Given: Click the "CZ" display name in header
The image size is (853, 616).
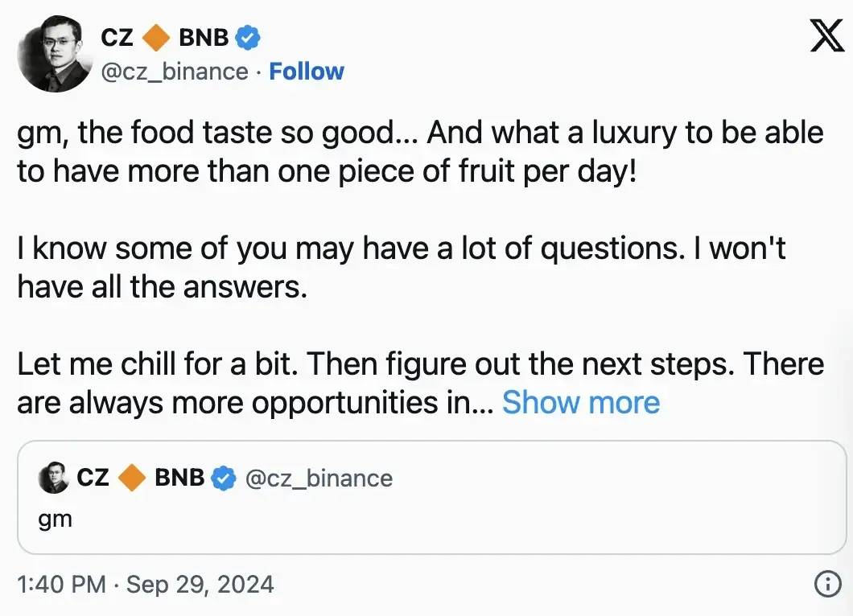Looking at the screenshot, I should pos(117,37).
